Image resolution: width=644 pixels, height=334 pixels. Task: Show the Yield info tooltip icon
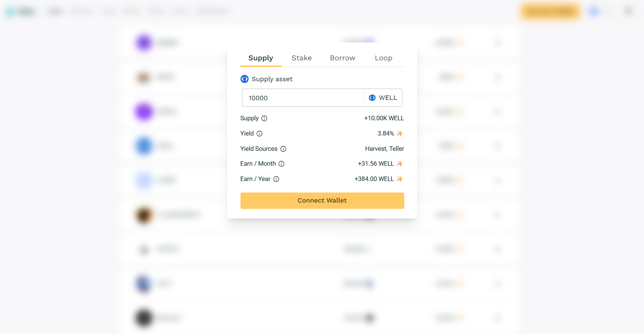pyautogui.click(x=259, y=134)
